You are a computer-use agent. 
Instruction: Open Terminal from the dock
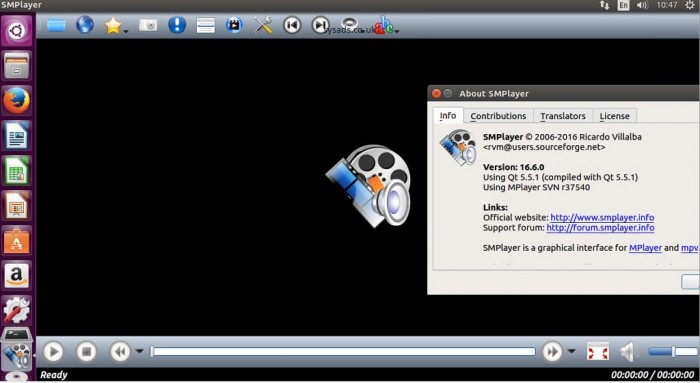pyautogui.click(x=17, y=335)
